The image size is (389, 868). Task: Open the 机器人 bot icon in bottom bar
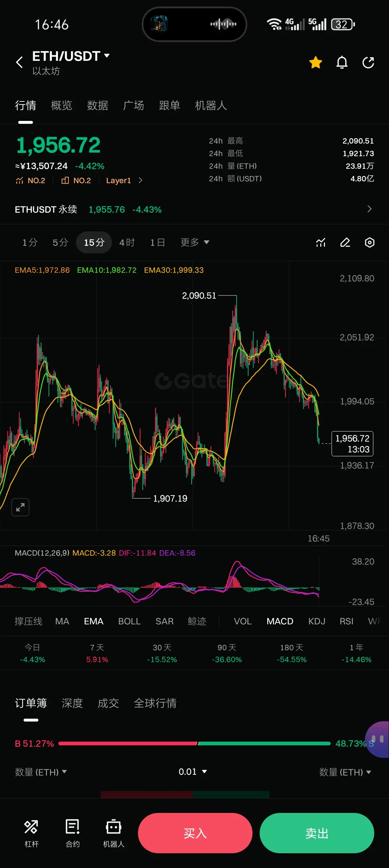click(113, 833)
